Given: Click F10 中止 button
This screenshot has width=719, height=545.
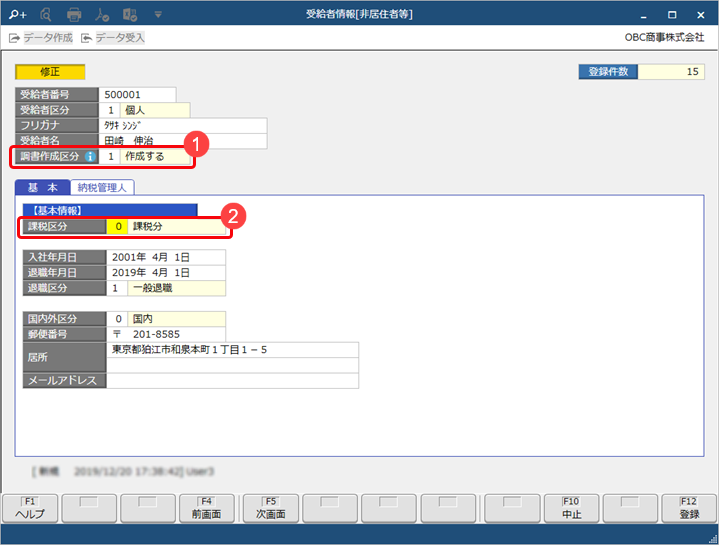Looking at the screenshot, I should pyautogui.click(x=571, y=508).
